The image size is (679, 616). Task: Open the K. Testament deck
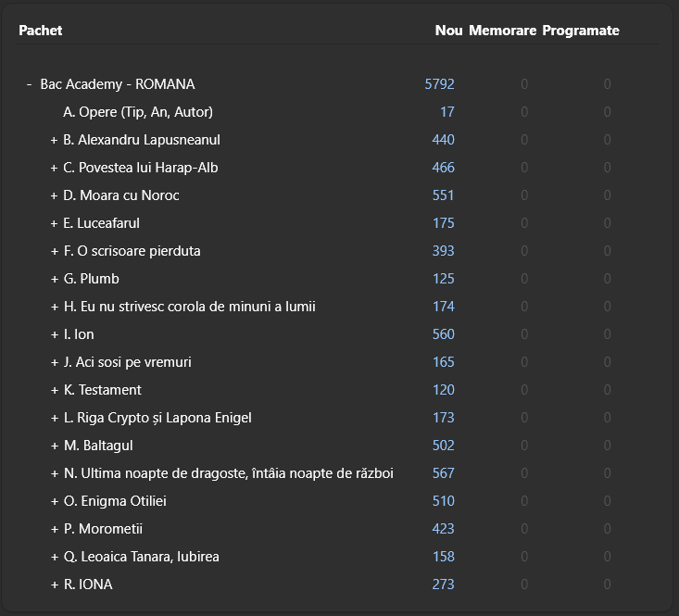click(103, 390)
